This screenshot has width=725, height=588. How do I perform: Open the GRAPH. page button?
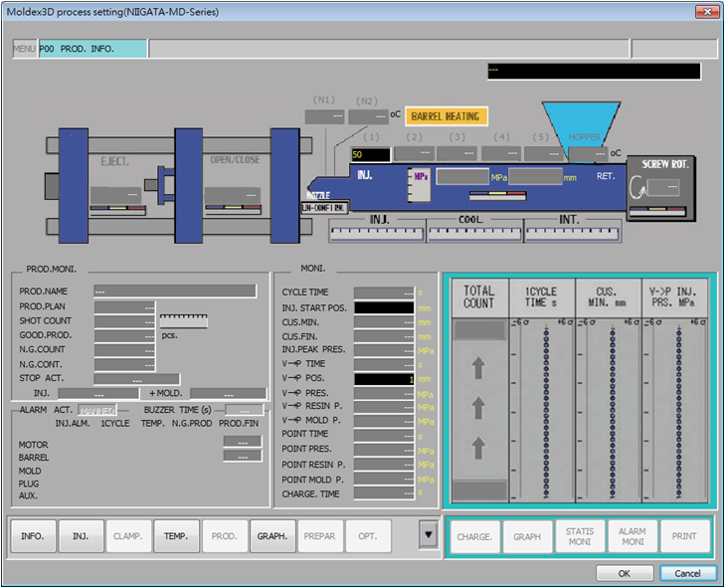point(272,535)
